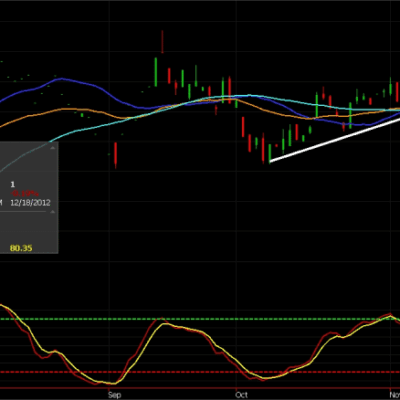This screenshot has width=400, height=400.
Task: Collapse the info panel using its top arrow
Action: (x=52, y=148)
